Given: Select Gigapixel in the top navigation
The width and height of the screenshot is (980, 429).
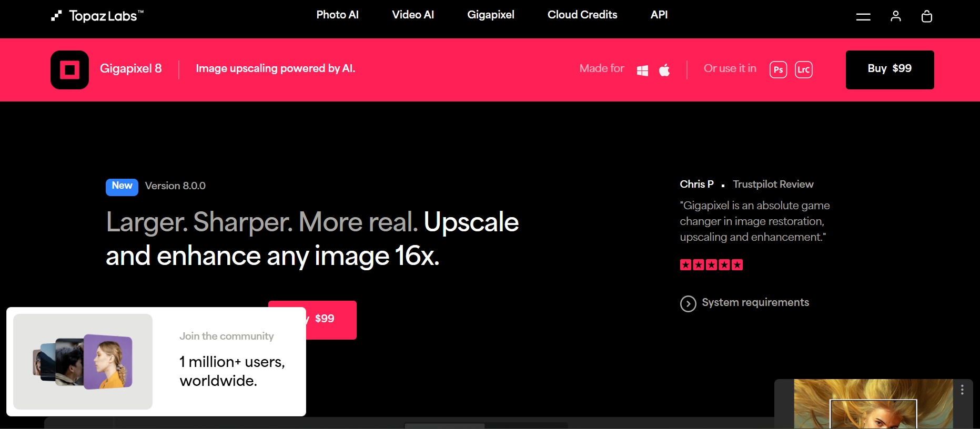Looking at the screenshot, I should pos(491,15).
